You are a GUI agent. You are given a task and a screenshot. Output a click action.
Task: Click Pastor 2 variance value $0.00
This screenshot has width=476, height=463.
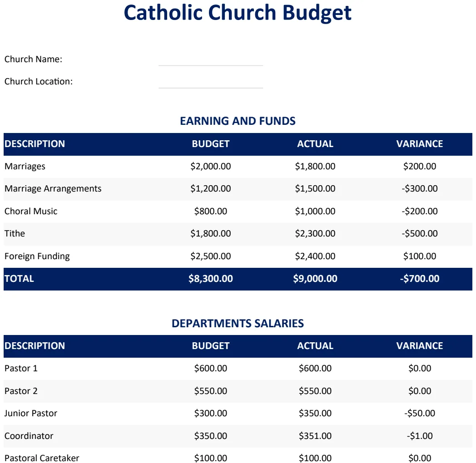click(x=420, y=391)
